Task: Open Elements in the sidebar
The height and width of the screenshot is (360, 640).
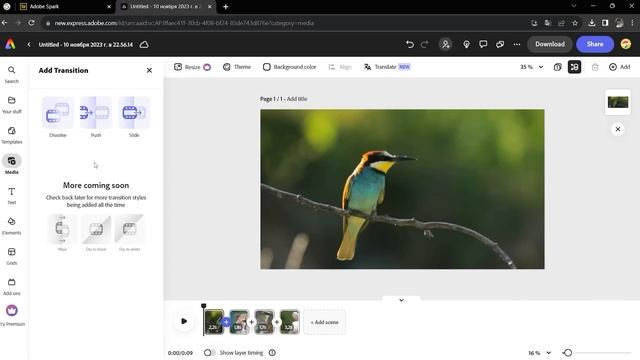Action: [11, 226]
